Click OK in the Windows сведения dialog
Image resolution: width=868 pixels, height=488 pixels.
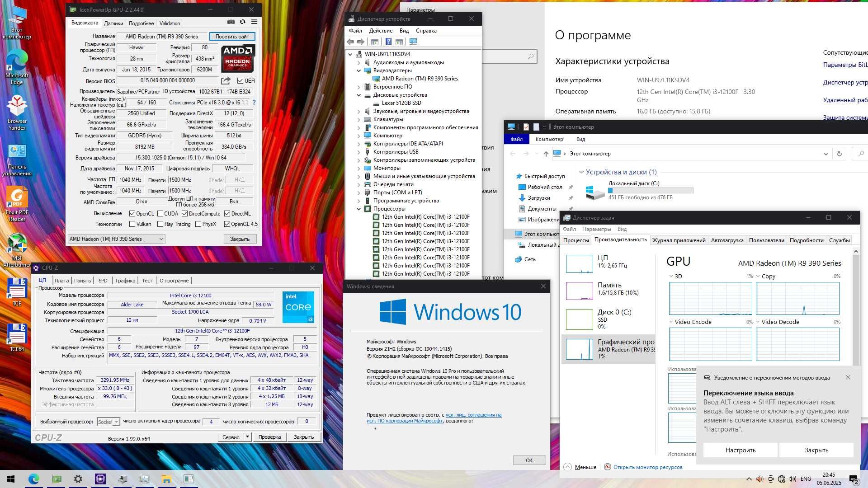tap(529, 460)
